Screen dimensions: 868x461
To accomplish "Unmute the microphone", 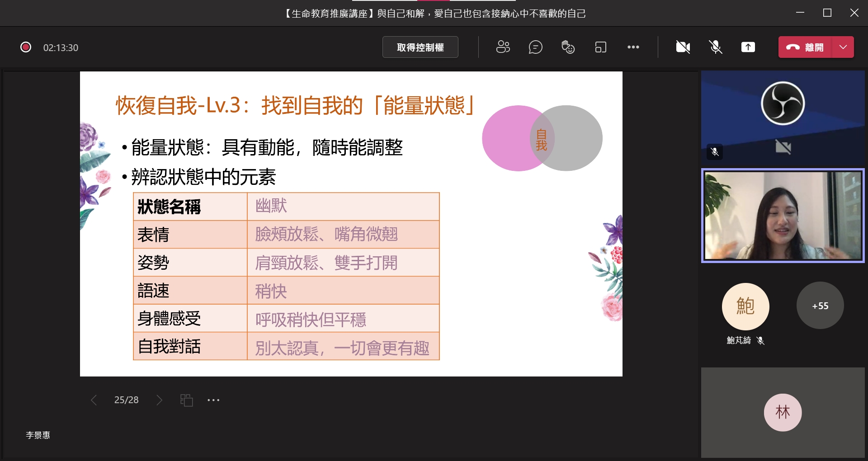I will pyautogui.click(x=715, y=47).
